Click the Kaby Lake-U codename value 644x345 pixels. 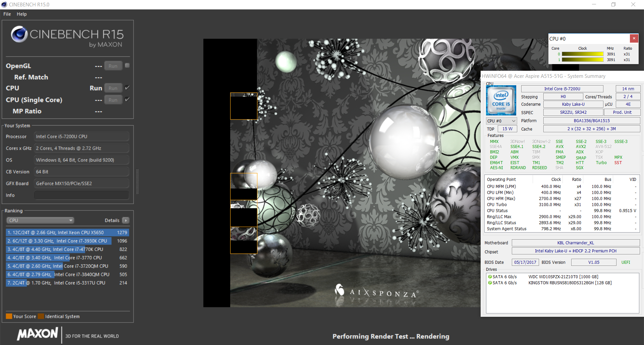point(573,104)
